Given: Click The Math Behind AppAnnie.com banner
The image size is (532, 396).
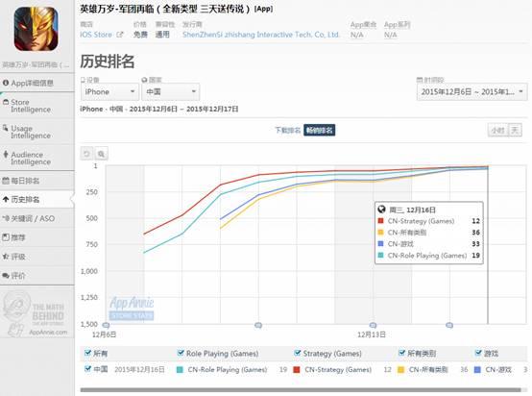Looking at the screenshot, I should pos(36,314).
